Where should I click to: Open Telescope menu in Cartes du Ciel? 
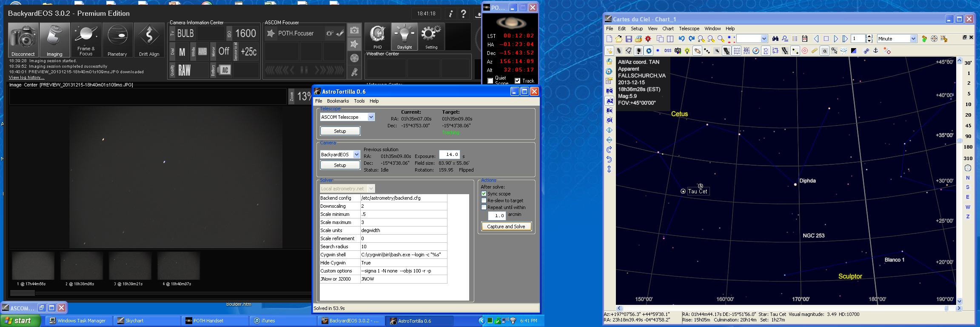coord(689,29)
